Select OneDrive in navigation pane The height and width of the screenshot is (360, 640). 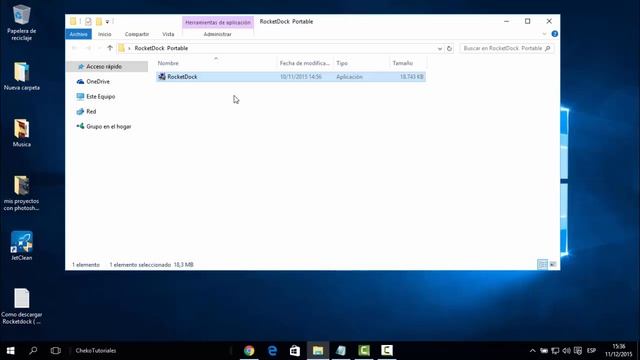click(x=98, y=82)
